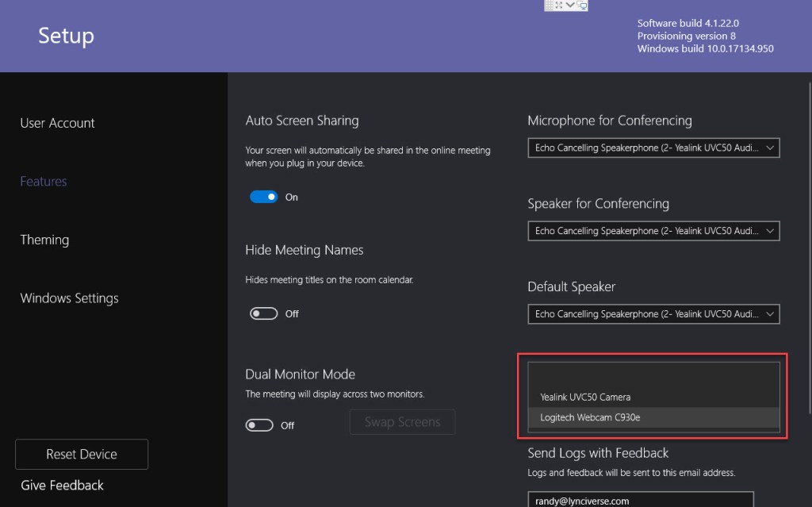Select the Features section in the sidebar
This screenshot has height=507, width=812.
point(43,181)
